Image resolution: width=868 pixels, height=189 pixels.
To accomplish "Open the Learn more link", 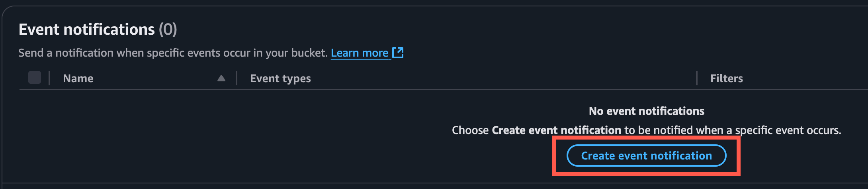I will pyautogui.click(x=359, y=53).
